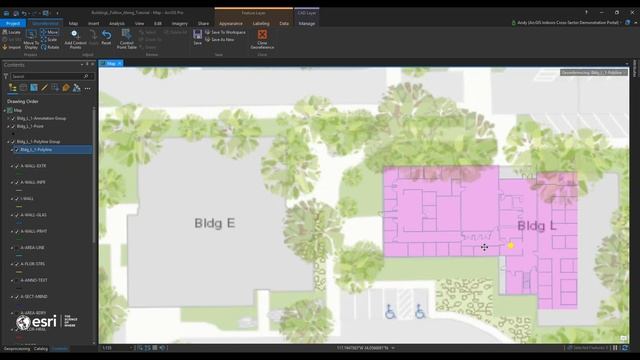Image resolution: width=640 pixels, height=360 pixels.
Task: Click the pause drawing icon in status bar
Action: point(615,348)
